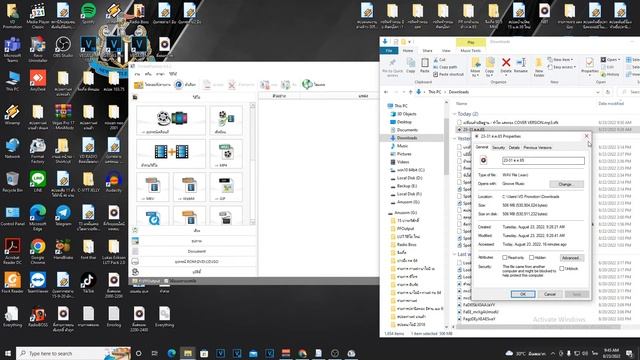Open the Music Tools ribbon tab
640x360 pixels.
tap(471, 51)
